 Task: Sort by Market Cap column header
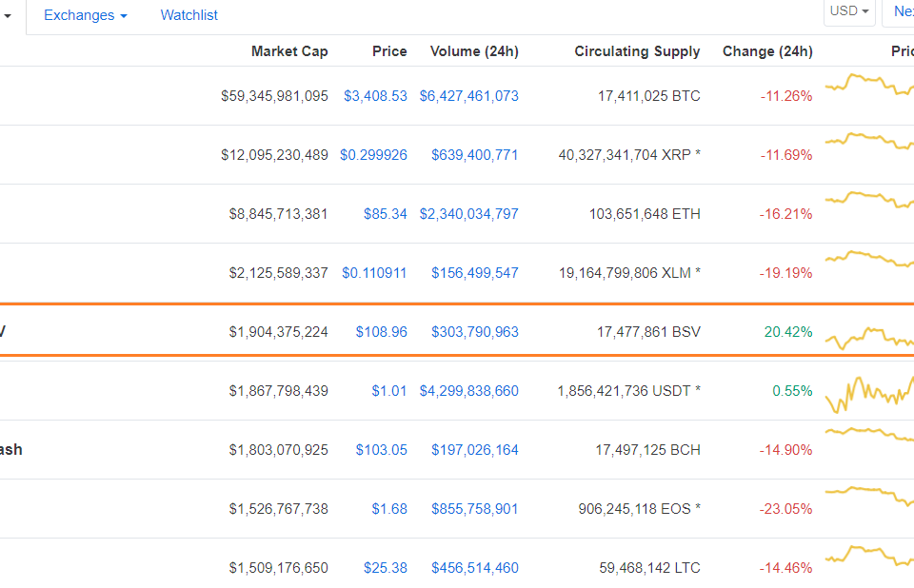click(x=289, y=51)
